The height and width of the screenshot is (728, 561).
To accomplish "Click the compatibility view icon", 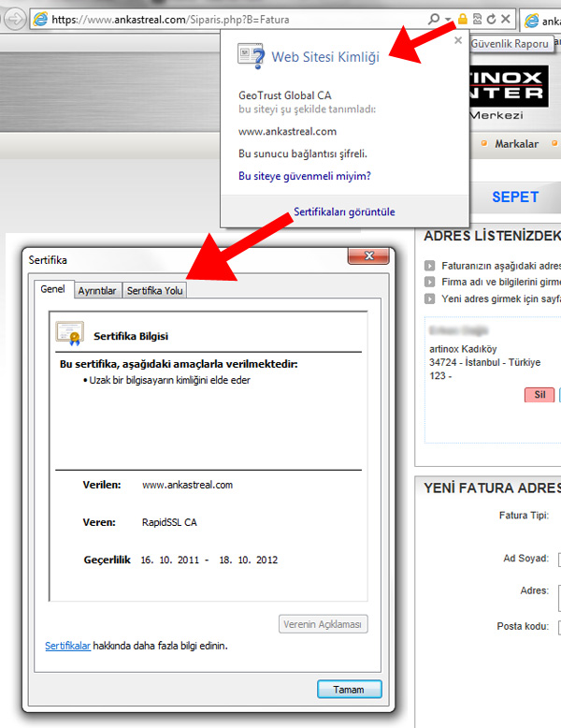I will coord(477,19).
